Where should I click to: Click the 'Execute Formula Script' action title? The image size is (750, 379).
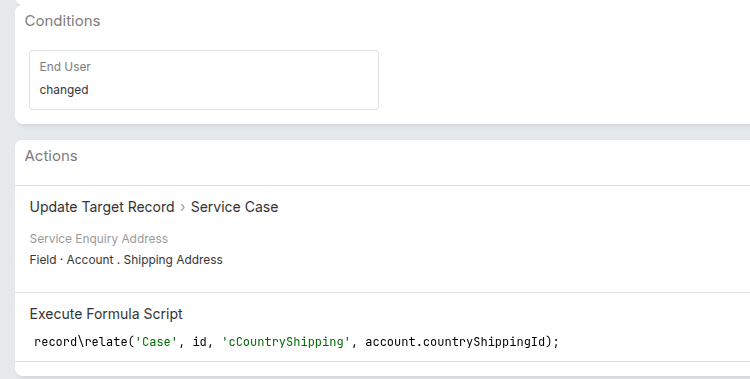[x=106, y=314]
